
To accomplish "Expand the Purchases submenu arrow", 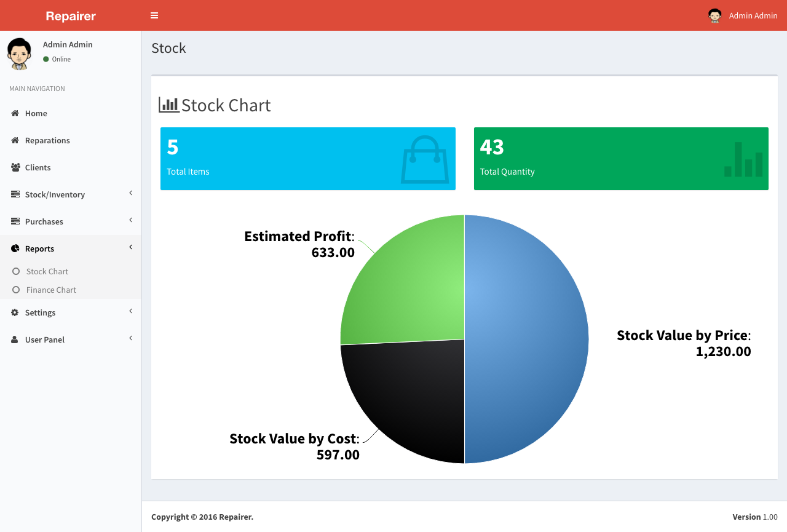I will coord(130,221).
